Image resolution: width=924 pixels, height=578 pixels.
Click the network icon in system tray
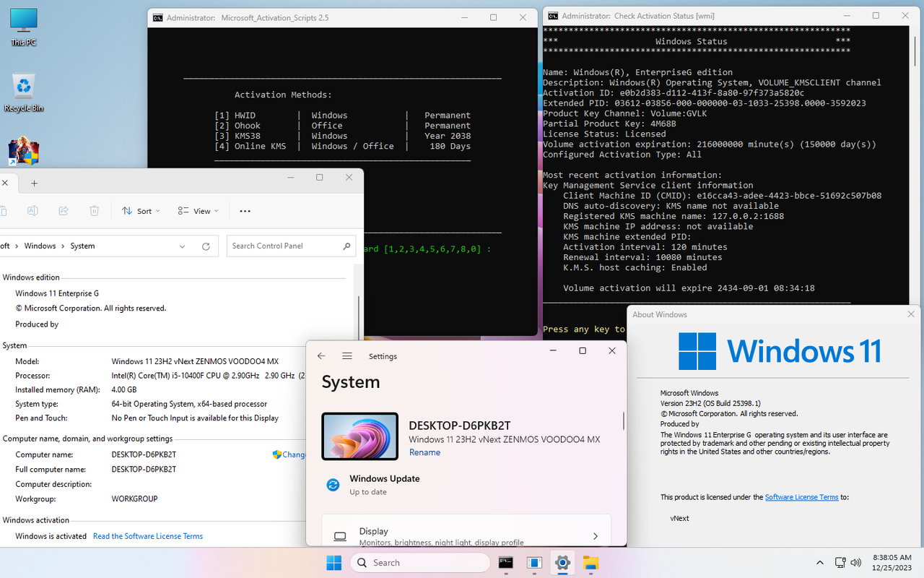(x=841, y=563)
